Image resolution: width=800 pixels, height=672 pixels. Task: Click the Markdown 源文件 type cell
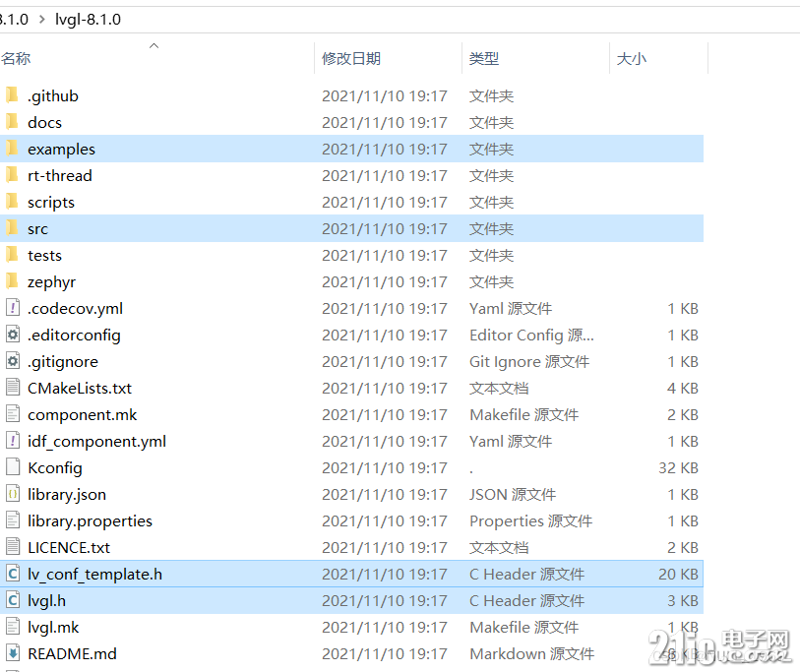pos(531,653)
